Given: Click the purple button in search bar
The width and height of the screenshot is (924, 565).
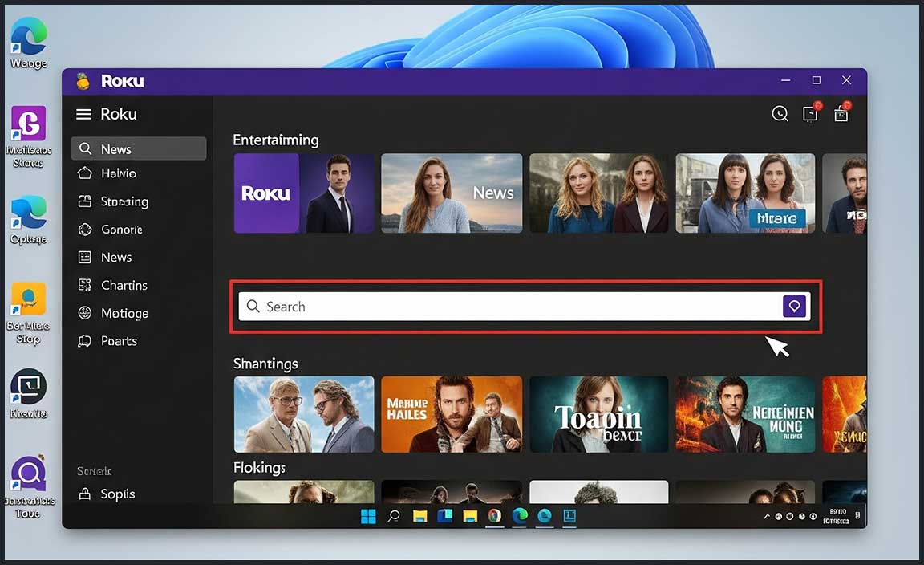Looking at the screenshot, I should [x=794, y=306].
